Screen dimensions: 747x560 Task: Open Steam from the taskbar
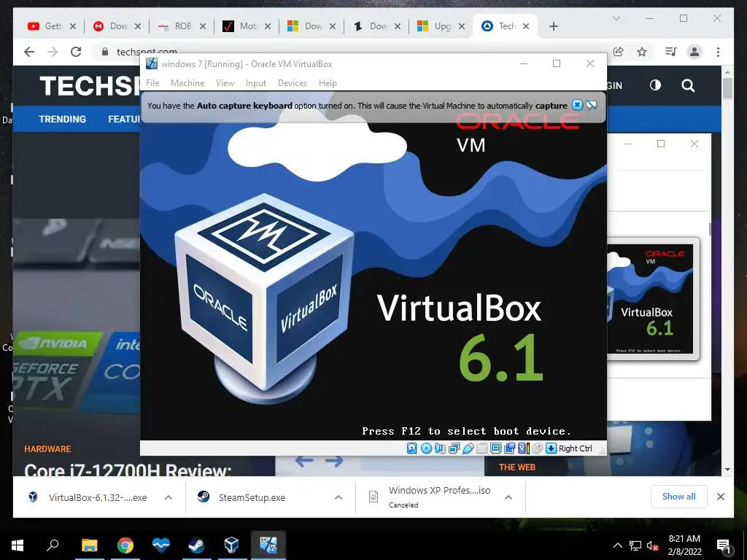coord(196,545)
